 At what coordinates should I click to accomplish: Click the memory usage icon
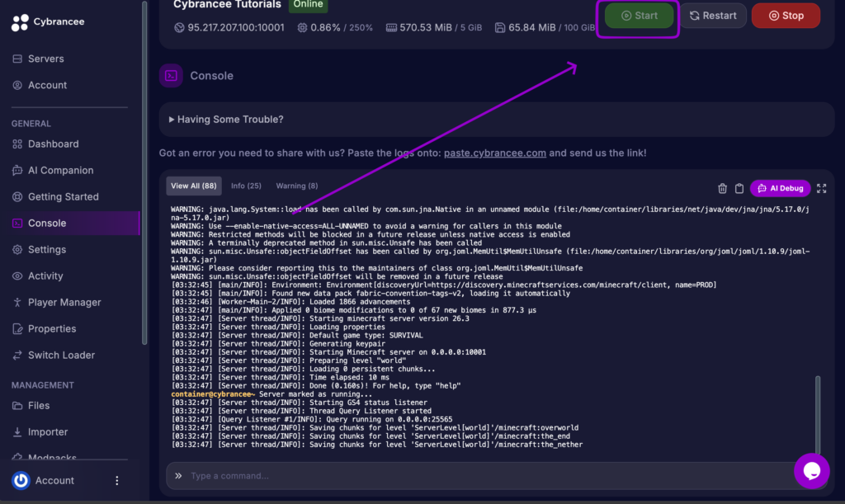(391, 27)
